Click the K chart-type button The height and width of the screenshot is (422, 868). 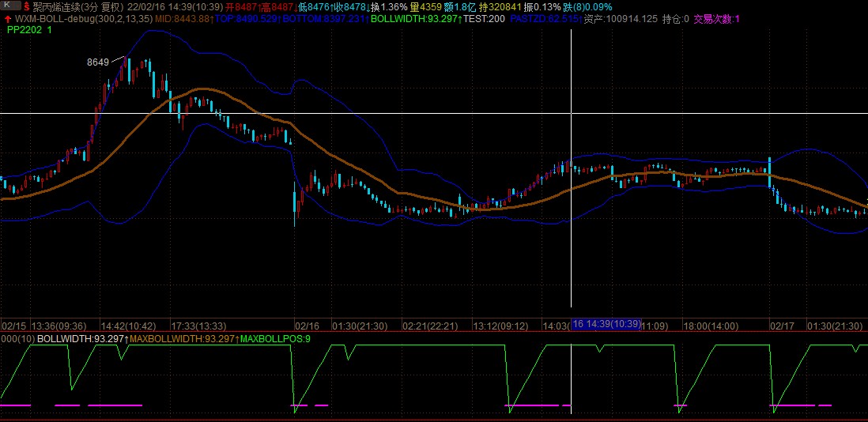(10, 6)
